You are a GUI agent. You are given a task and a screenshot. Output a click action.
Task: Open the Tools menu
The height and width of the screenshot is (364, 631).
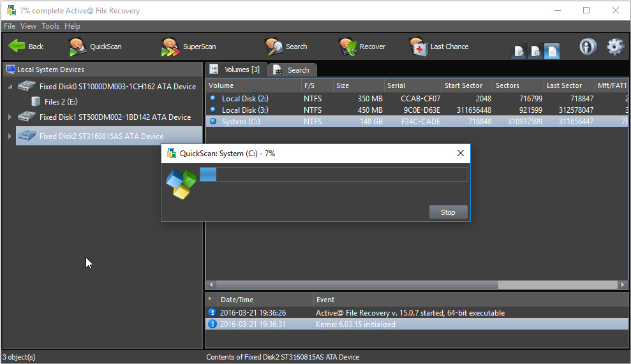(50, 26)
